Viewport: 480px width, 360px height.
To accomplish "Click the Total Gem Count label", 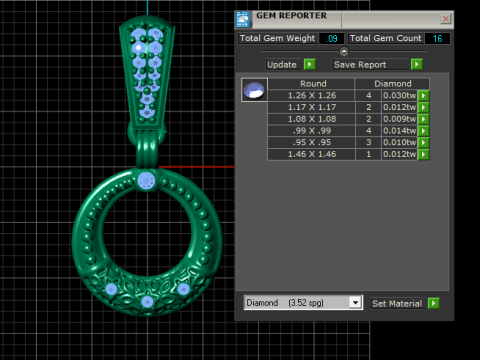I will point(386,38).
